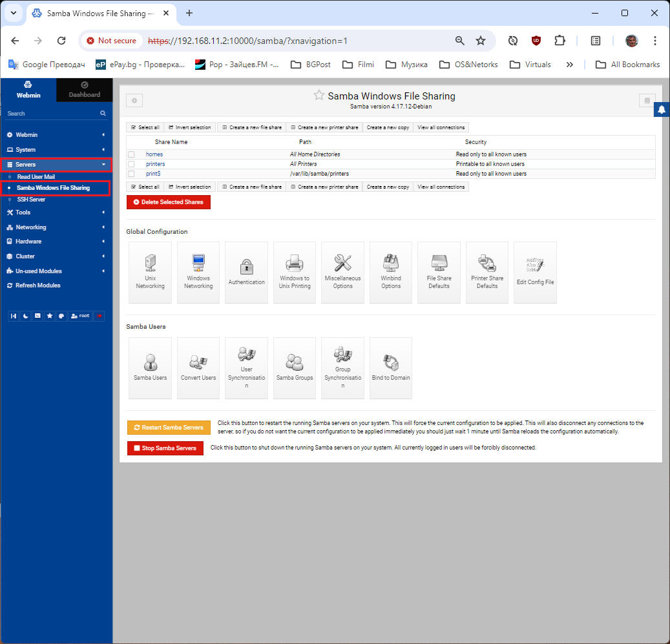Open Samba Windows File Sharing sidebar item
Viewport: 670px width, 644px height.
[54, 188]
